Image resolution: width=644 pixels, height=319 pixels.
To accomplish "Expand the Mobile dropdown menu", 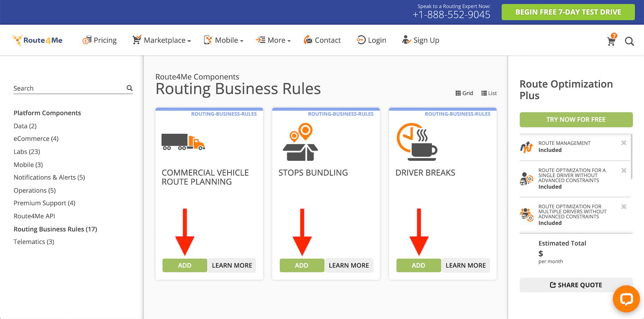I will tap(224, 40).
